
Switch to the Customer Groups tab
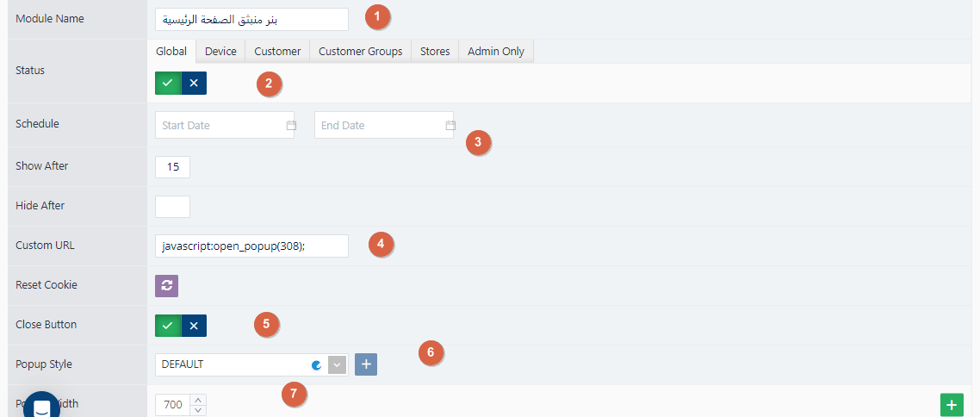(x=361, y=52)
